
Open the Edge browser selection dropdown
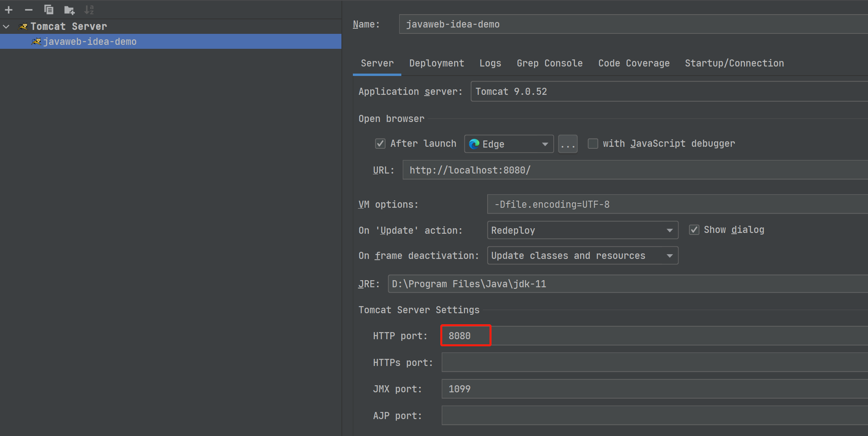(545, 144)
